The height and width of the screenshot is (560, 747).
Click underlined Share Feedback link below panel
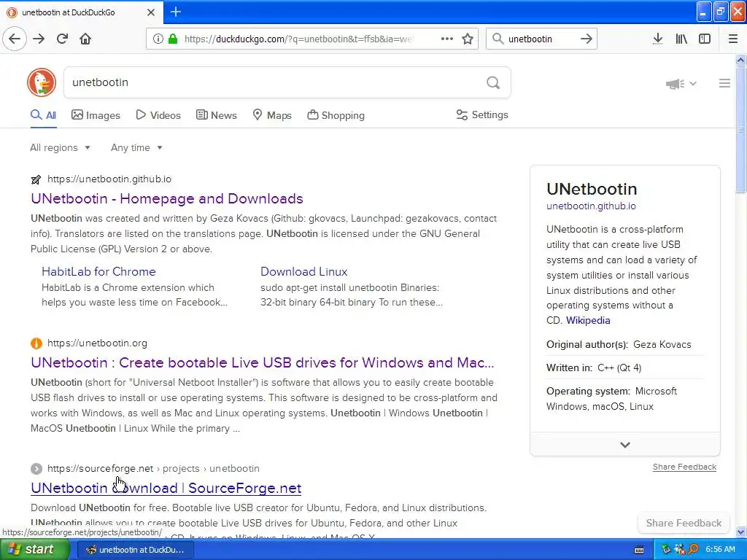click(x=684, y=467)
